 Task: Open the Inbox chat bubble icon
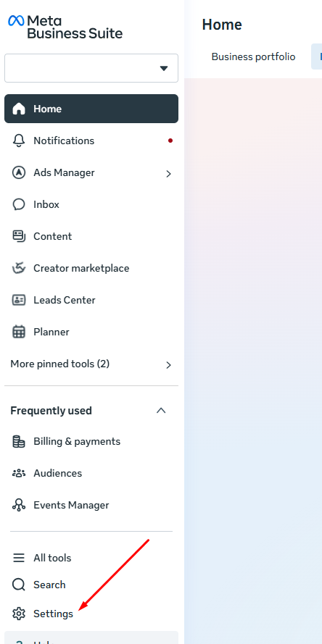tap(19, 204)
